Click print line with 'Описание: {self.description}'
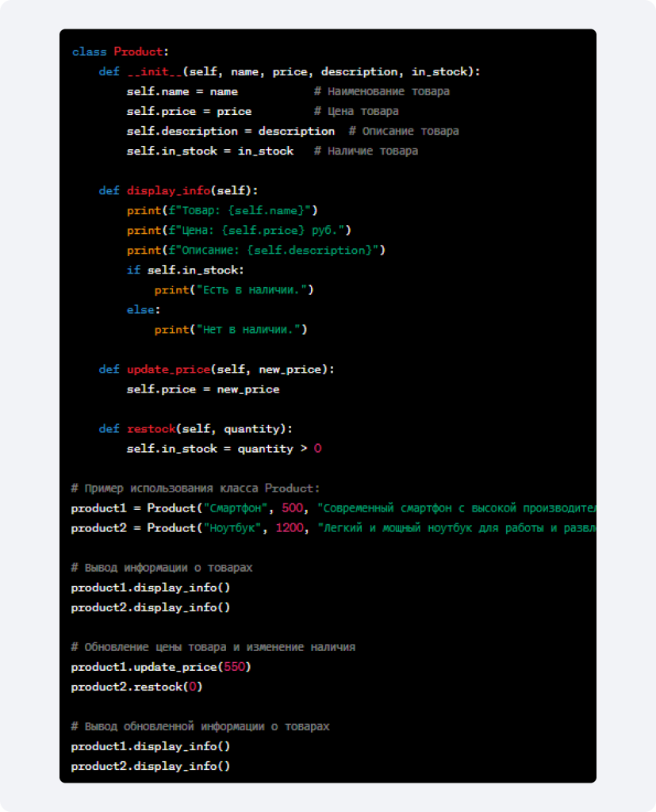This screenshot has height=812, width=656. [256, 250]
